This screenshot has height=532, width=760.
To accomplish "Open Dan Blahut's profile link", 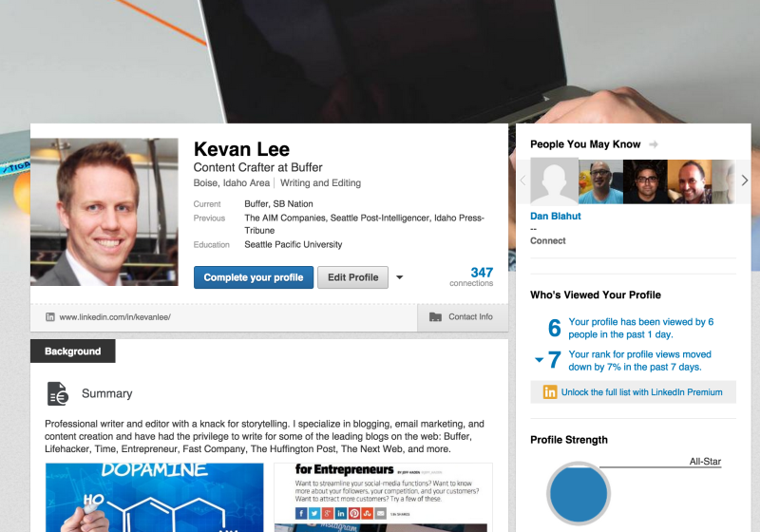I will 556,216.
